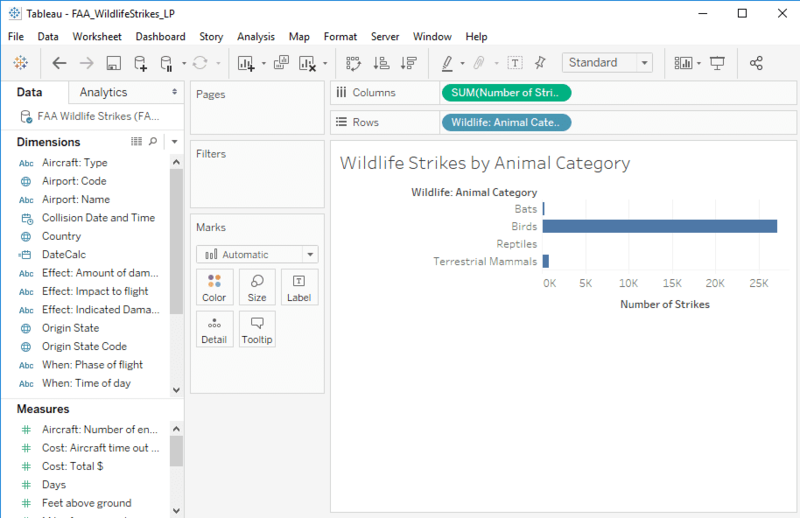Open the Dimensions pane dropdown arrow
Screen dimensions: 800x518
[x=174, y=141]
